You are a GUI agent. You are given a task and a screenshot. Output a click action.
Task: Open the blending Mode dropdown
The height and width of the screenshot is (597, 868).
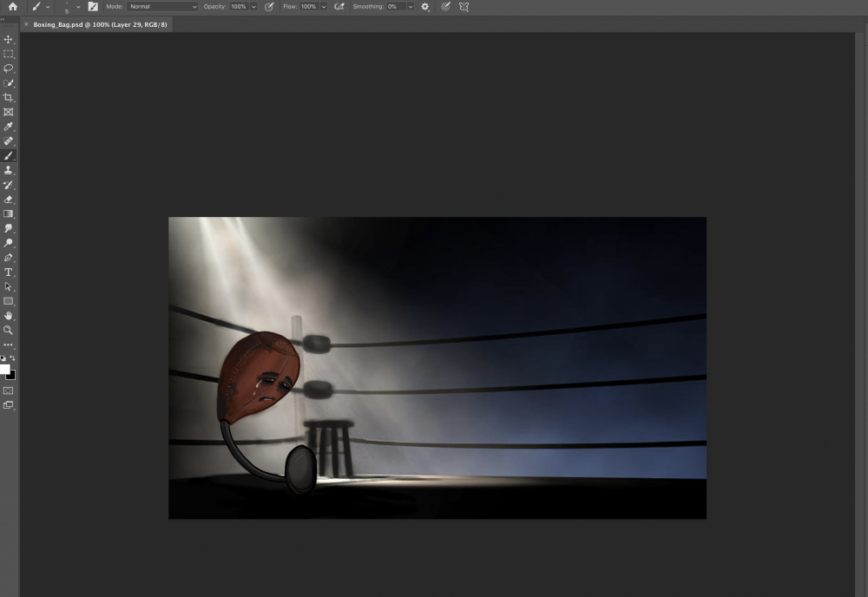click(x=162, y=6)
